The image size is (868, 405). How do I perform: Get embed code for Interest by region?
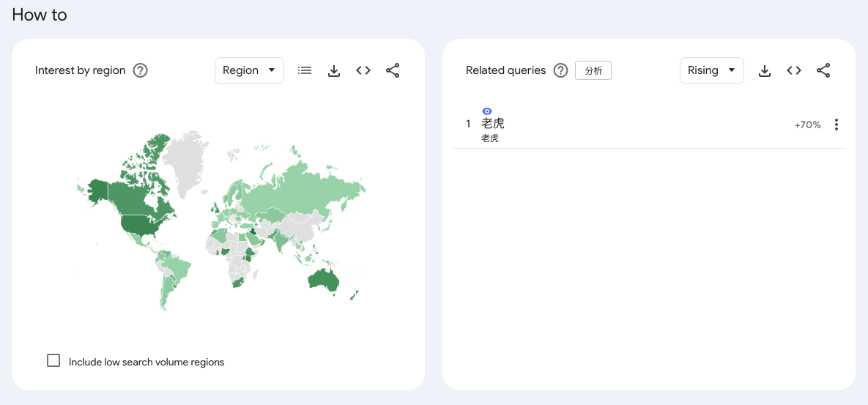363,71
